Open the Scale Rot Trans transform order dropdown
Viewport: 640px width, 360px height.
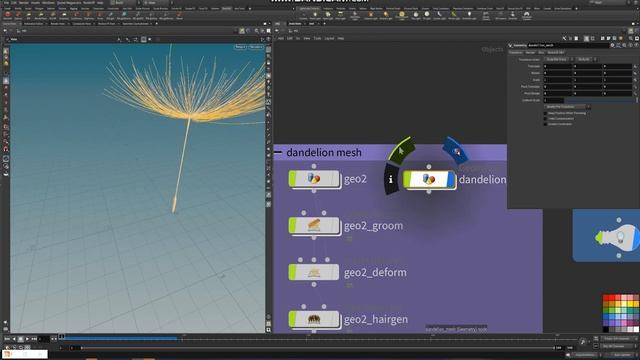[x=558, y=59]
